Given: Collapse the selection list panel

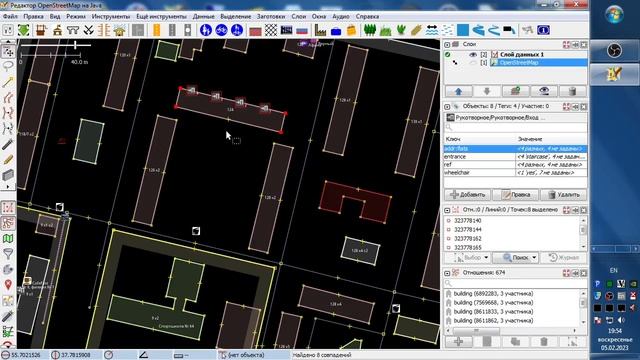Looking at the screenshot, I should (x=447, y=210).
